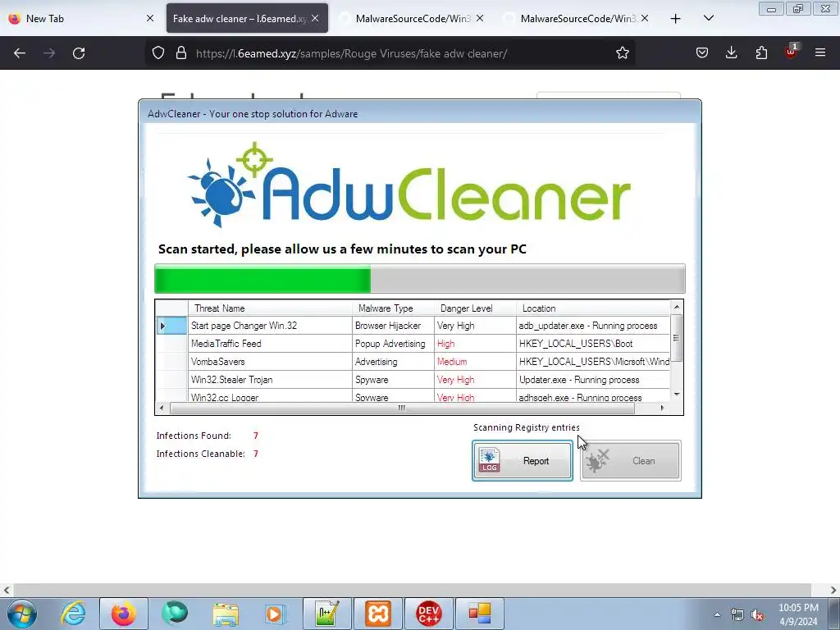
Task: Open the XAMPP taskbar icon
Action: (377, 614)
